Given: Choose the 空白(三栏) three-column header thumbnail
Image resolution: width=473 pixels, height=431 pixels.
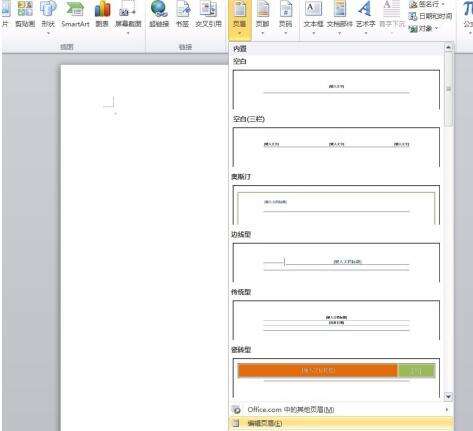Looking at the screenshot, I should pos(336,147).
